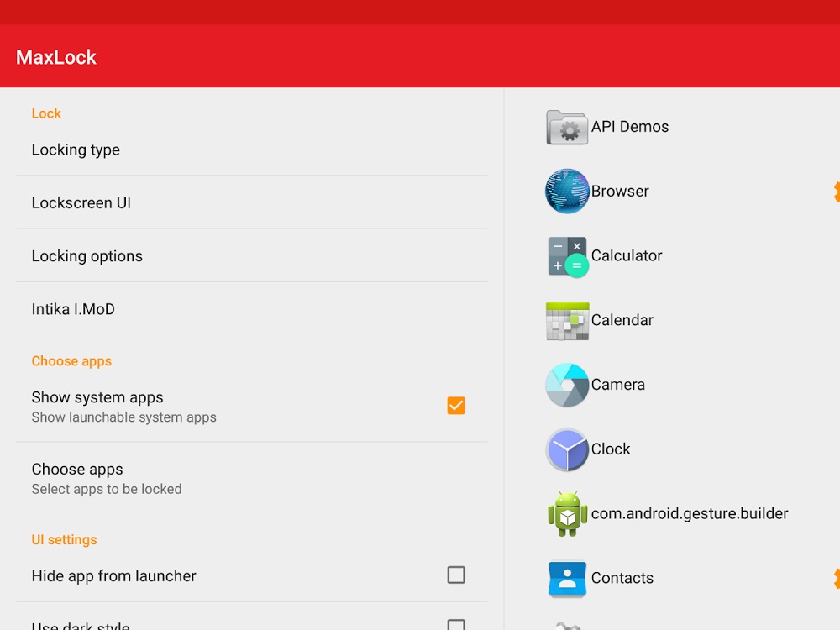Tick the Use dark style checkbox

click(x=456, y=625)
